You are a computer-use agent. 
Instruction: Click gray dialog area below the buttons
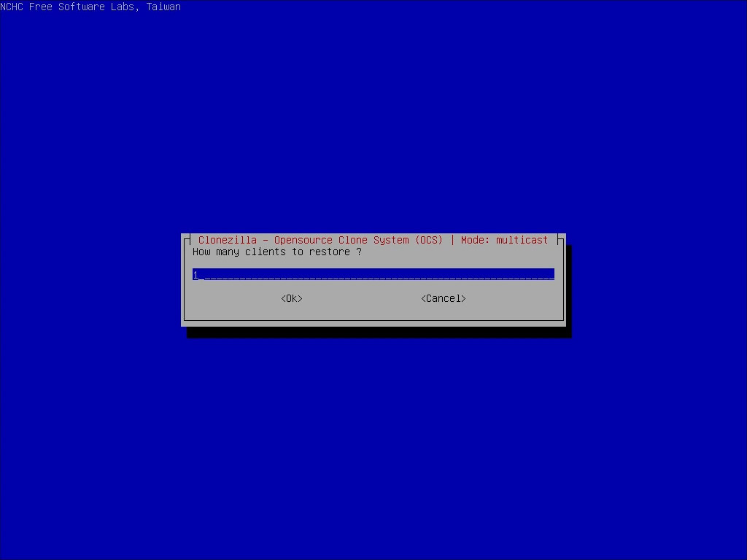pos(373,311)
